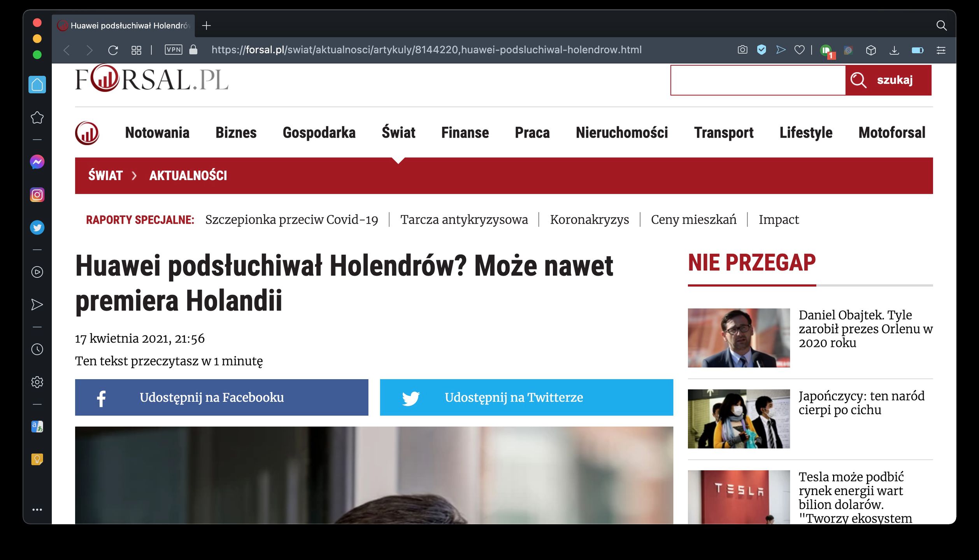
Task: Toggle the VPN badge in the address bar
Action: click(x=174, y=50)
